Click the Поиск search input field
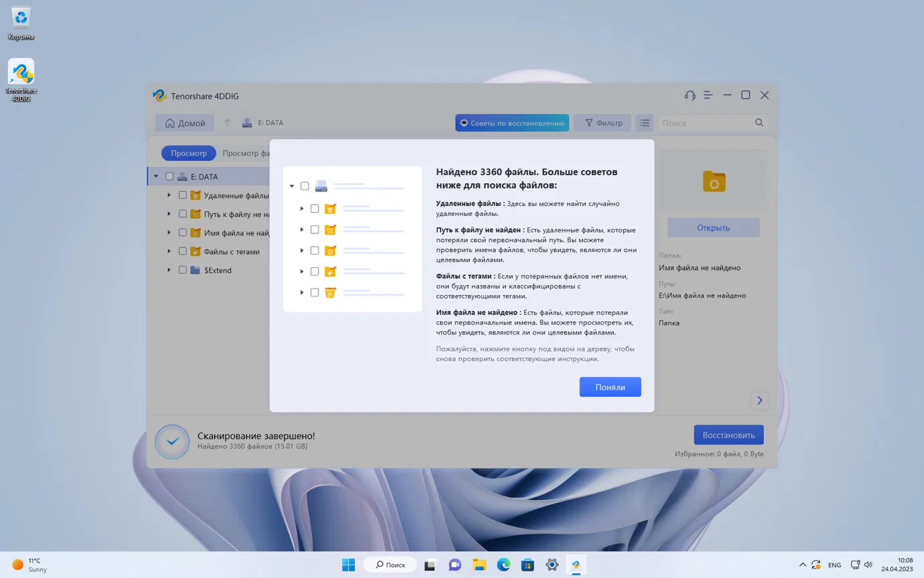This screenshot has height=578, width=924. click(706, 123)
